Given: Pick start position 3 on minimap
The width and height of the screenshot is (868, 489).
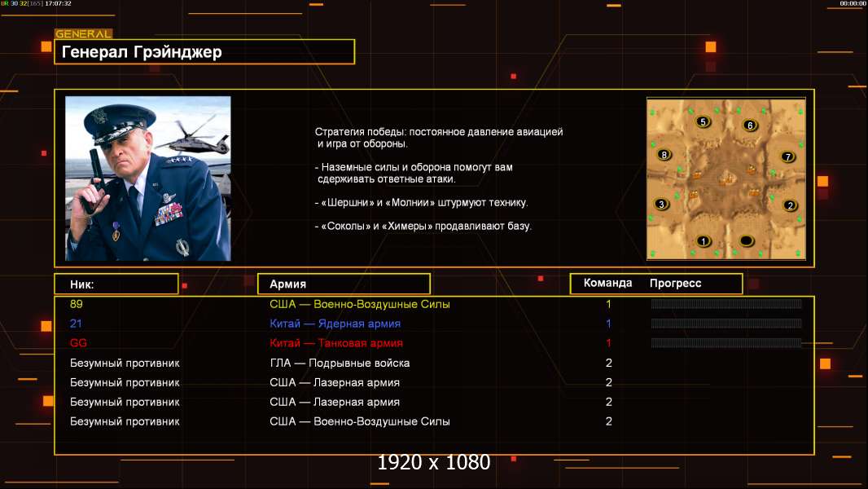Looking at the screenshot, I should tap(661, 204).
